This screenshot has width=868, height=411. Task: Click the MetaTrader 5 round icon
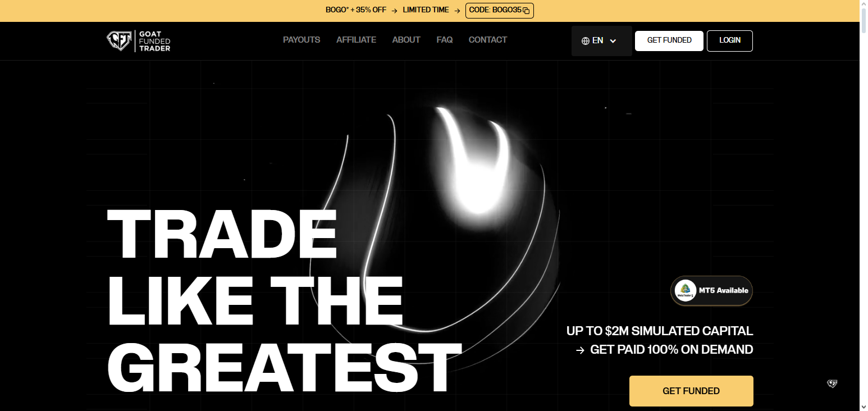click(x=686, y=291)
